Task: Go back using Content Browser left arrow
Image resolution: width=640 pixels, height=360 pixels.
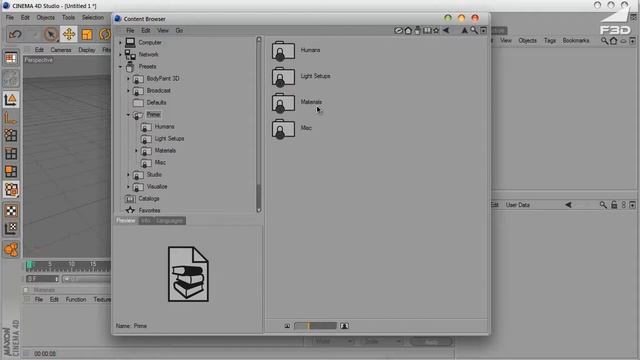Action: (x=446, y=30)
